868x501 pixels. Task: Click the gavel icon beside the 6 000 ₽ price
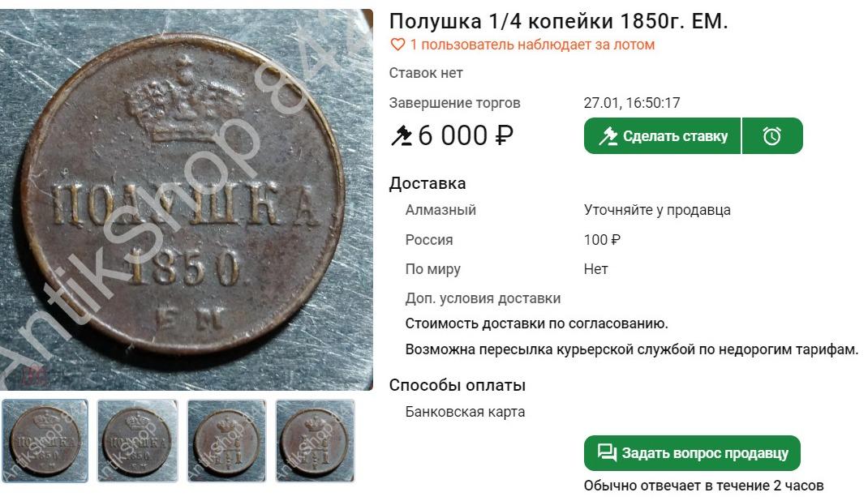[402, 135]
